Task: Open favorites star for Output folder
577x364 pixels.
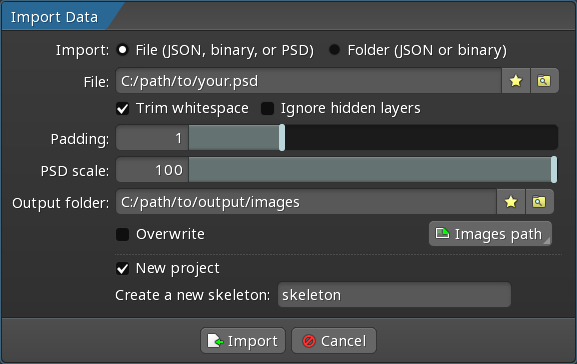Action: 511,202
